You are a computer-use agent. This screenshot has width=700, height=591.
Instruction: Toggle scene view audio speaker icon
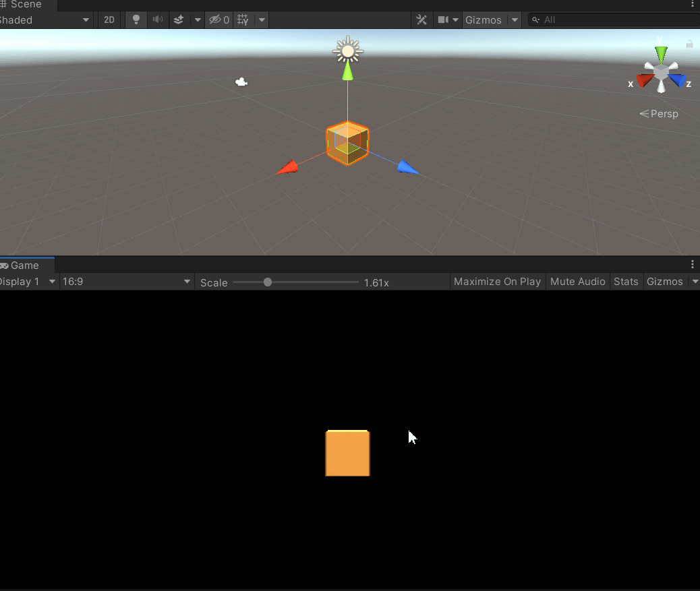157,20
